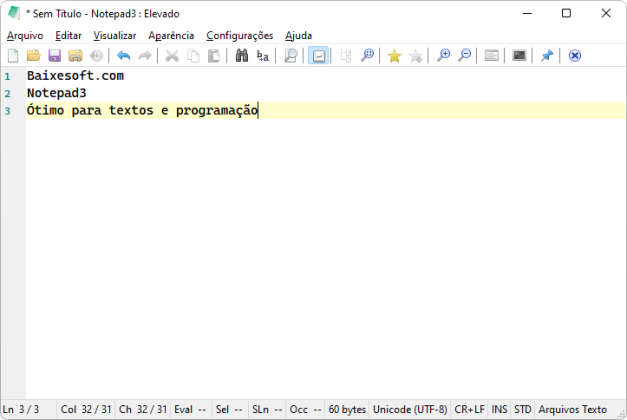This screenshot has height=420, width=627.
Task: Click the Notepad3 app icon in title bar
Action: [14, 13]
